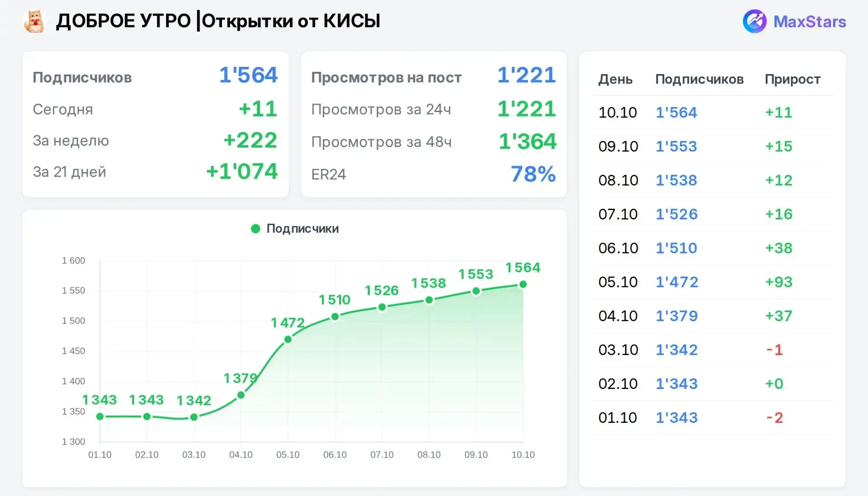
Task: Click the +93 growth value for 05.10
Action: [x=778, y=282]
